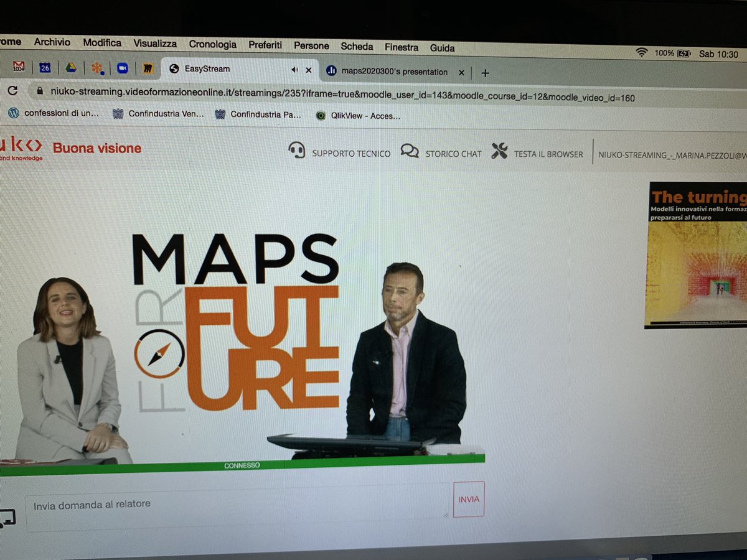The height and width of the screenshot is (560, 747).
Task: Close the EasyStream tab
Action: coord(309,70)
